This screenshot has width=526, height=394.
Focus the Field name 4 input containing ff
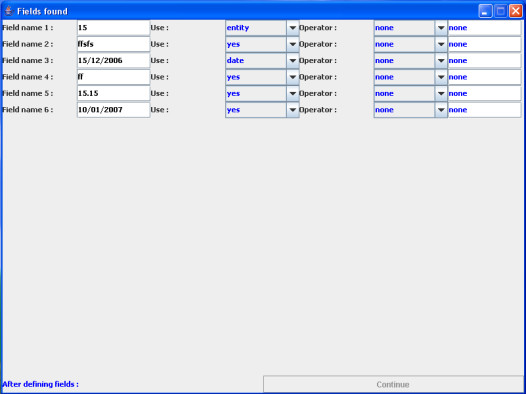tap(113, 77)
